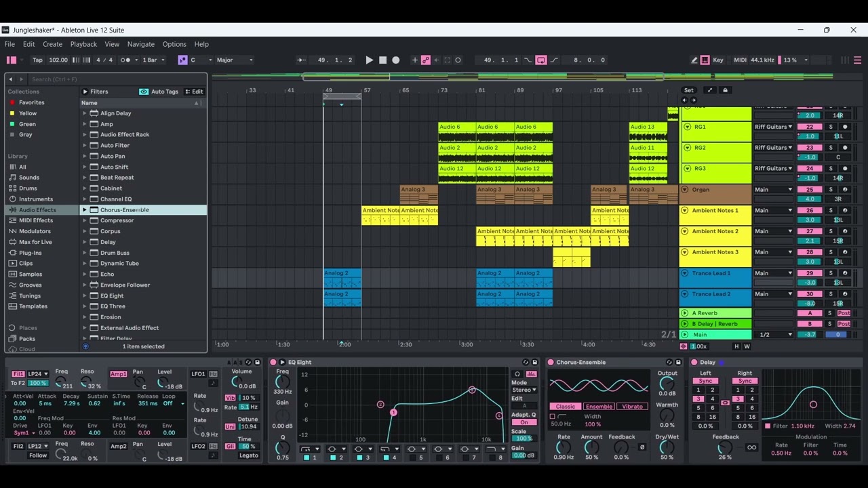The width and height of the screenshot is (868, 488).
Task: Open the Options menu
Action: click(x=174, y=44)
